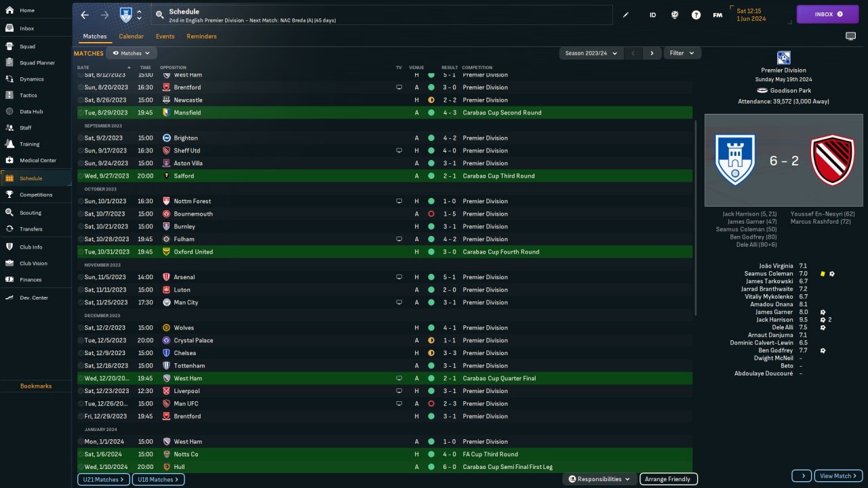Click the back navigation arrow
This screenshot has width=868, height=488.
85,14
